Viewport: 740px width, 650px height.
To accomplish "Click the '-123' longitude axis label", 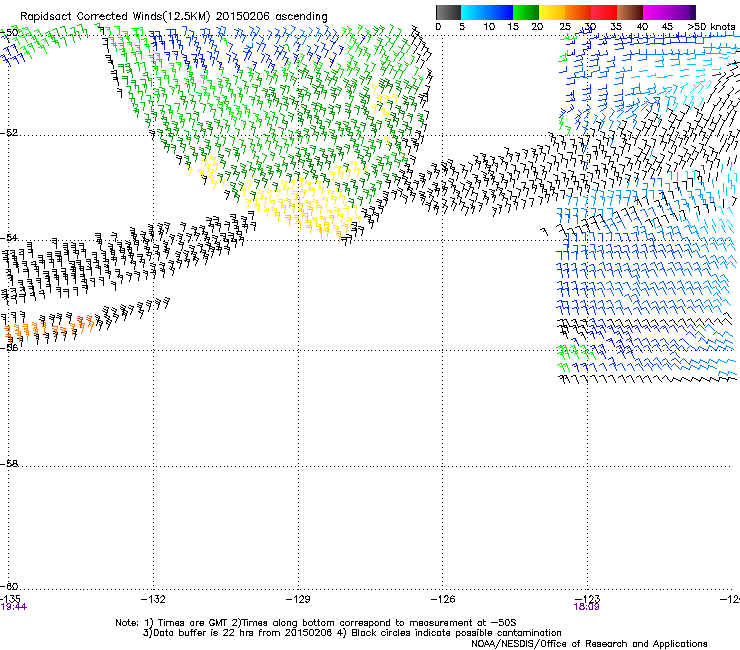I will pos(587,599).
